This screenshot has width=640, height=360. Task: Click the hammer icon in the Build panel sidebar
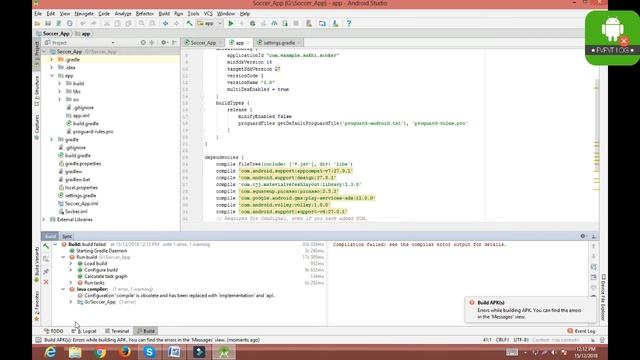click(46, 247)
